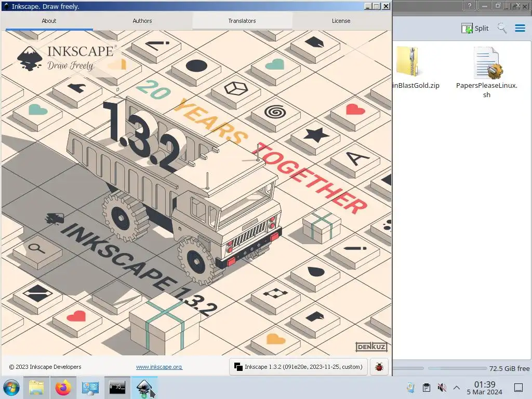Select the About tab
The height and width of the screenshot is (399, 532).
(x=49, y=21)
